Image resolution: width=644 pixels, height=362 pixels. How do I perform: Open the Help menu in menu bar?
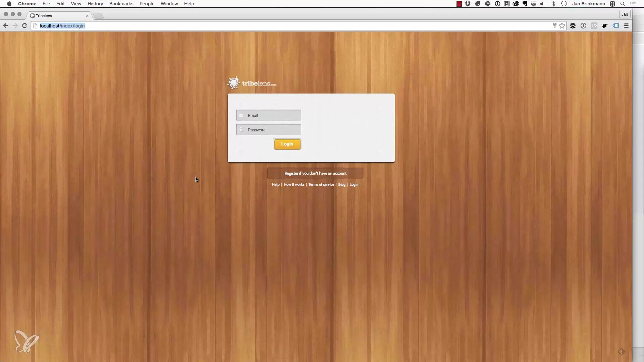[189, 4]
